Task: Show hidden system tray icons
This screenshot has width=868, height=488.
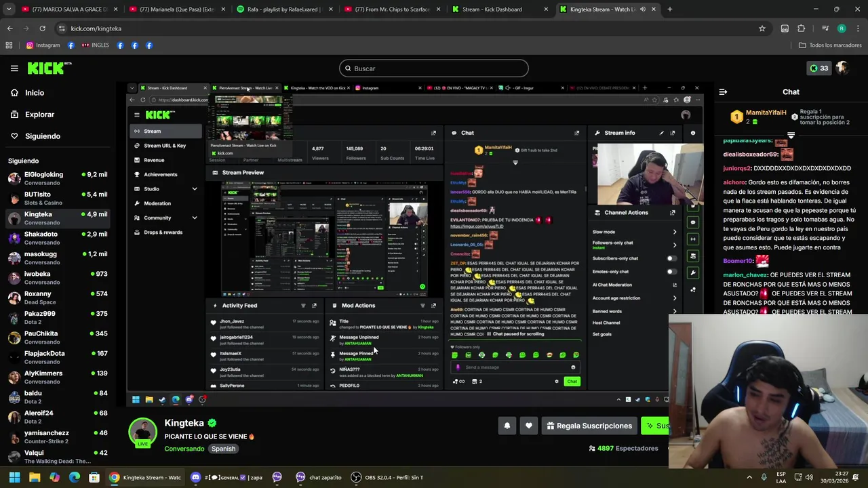Action: pyautogui.click(x=749, y=477)
